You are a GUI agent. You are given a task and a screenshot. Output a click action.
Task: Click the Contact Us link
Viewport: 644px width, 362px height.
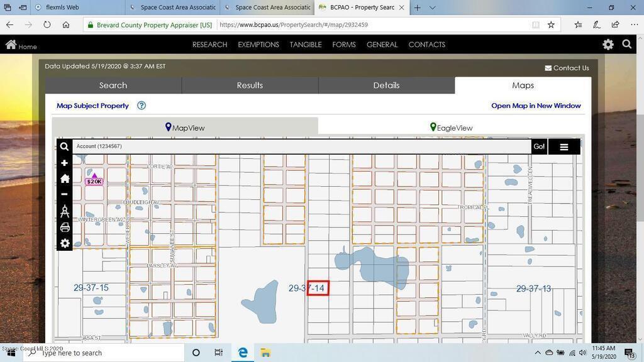tap(567, 68)
